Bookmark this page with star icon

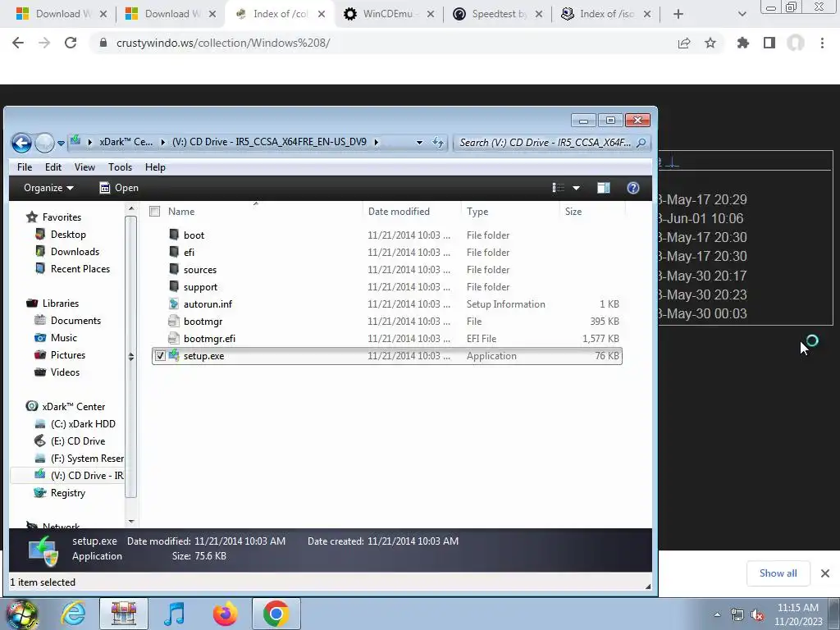tap(710, 43)
